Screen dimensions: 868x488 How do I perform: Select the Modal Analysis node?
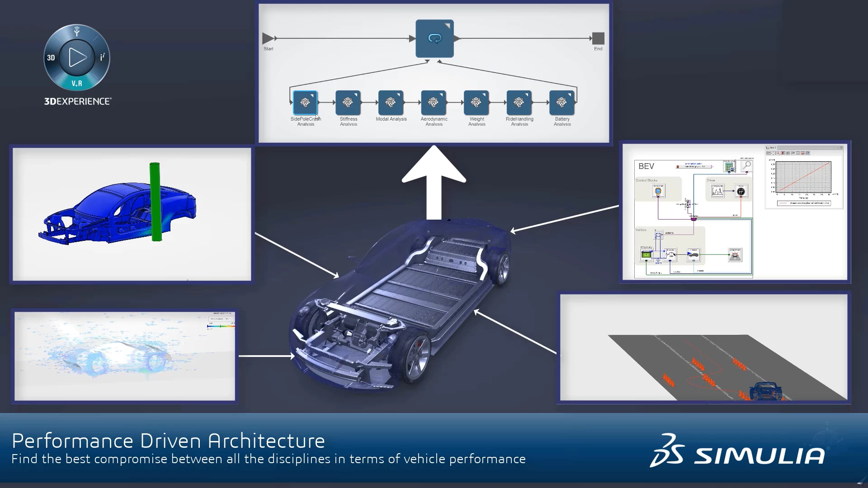[391, 103]
